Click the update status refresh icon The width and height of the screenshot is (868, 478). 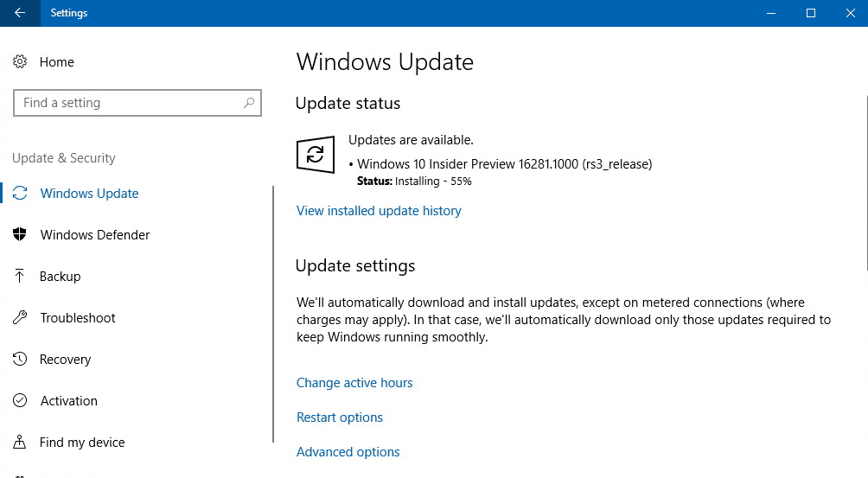(316, 155)
